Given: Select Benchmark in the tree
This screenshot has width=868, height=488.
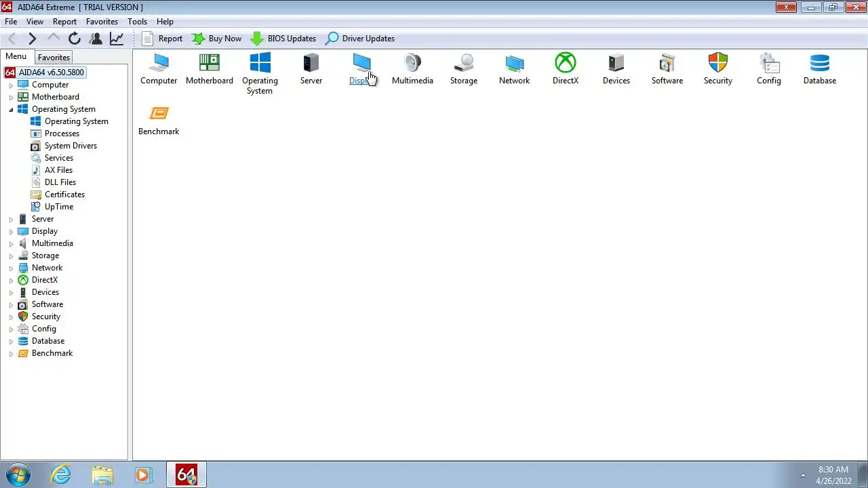Looking at the screenshot, I should tap(52, 353).
